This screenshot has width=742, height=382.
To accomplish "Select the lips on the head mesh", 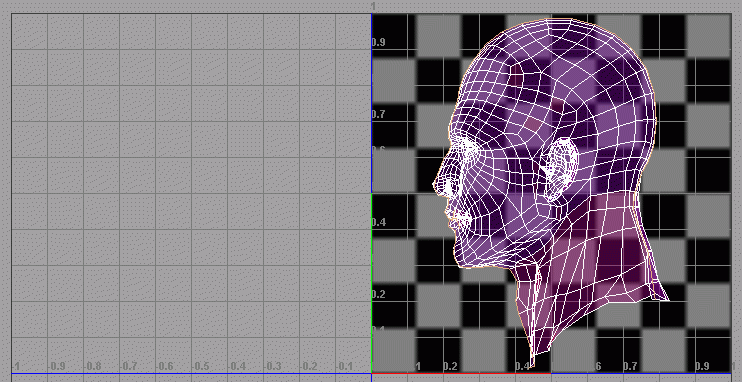I will 456,219.
